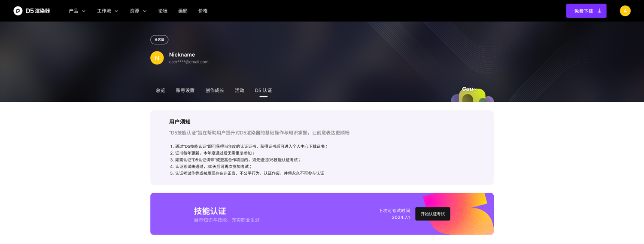Click the D5 渲染器 logo icon

[18, 11]
